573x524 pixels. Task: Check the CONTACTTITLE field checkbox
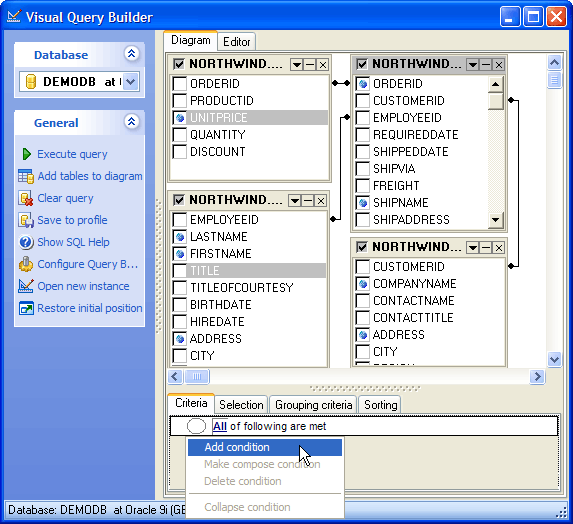click(x=363, y=318)
